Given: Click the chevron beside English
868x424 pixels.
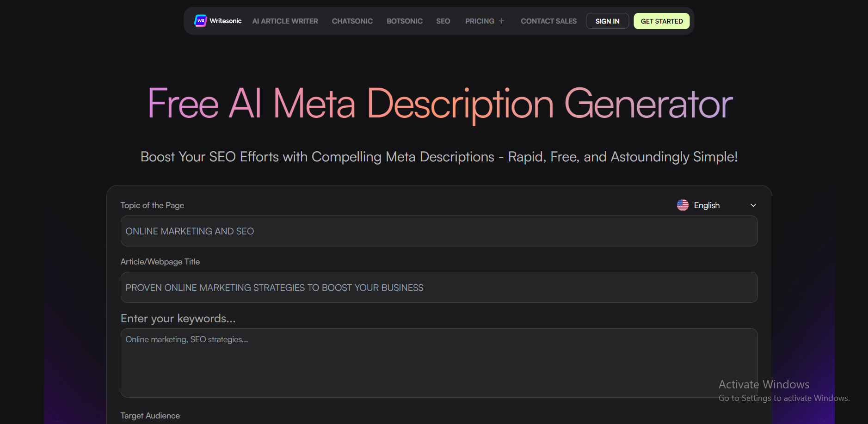Looking at the screenshot, I should tap(753, 205).
